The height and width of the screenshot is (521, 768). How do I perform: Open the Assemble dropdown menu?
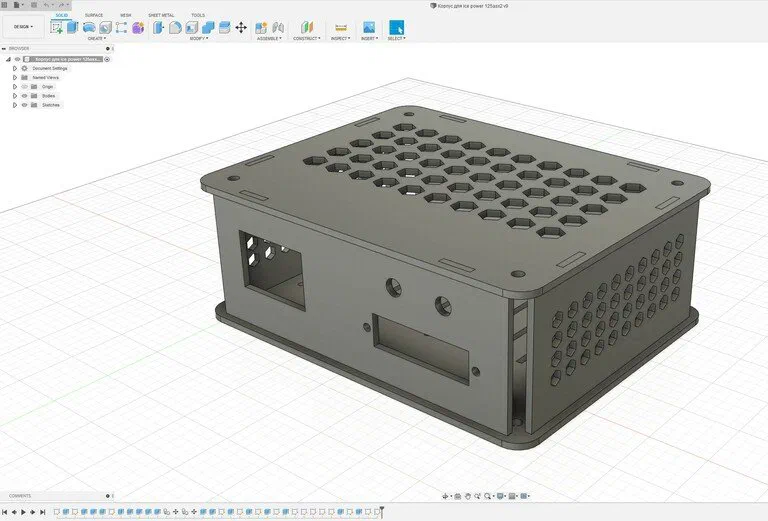(269, 38)
